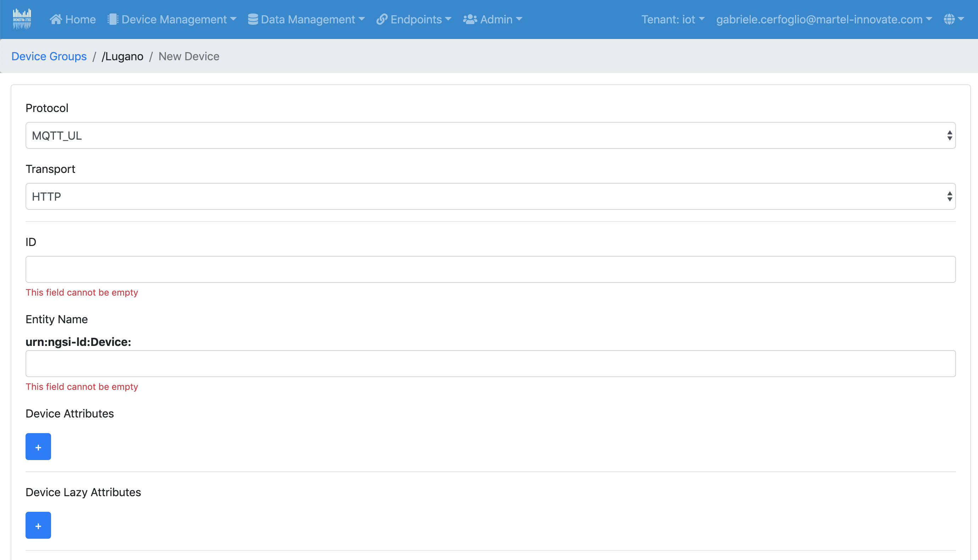Add a device lazy attribute
Viewport: 978px width, 560px height.
38,525
